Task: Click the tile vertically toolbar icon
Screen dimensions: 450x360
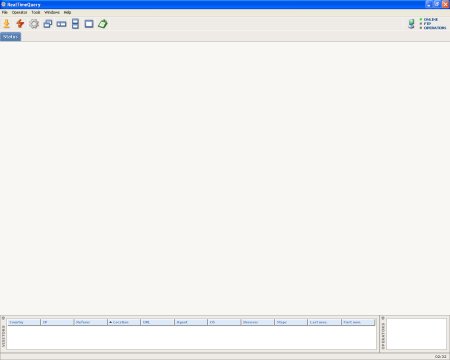Action: (x=75, y=24)
